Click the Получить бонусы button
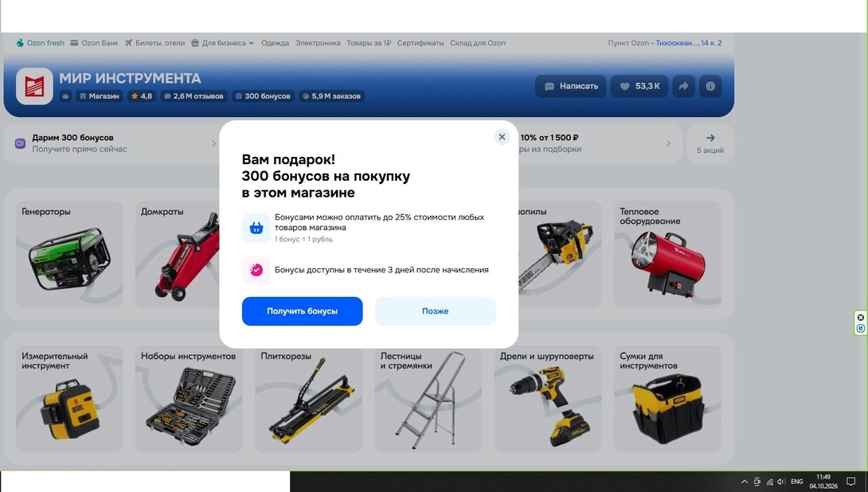The height and width of the screenshot is (492, 868). (303, 311)
